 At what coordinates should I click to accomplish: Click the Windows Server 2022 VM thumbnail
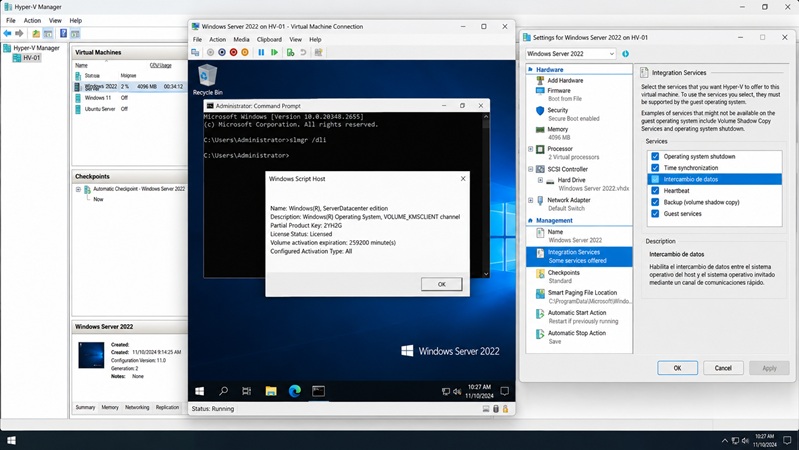[x=91, y=355]
